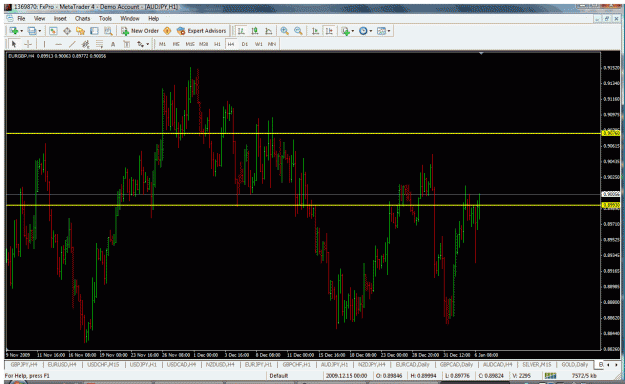The height and width of the screenshot is (384, 625).
Task: Select the equidistant channel tool
Action: pos(85,44)
